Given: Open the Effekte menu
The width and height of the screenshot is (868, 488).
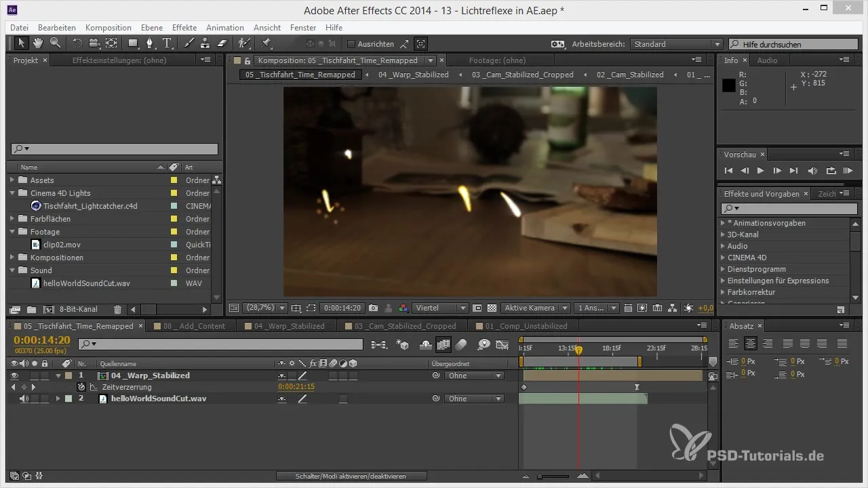Looking at the screenshot, I should pyautogui.click(x=184, y=28).
